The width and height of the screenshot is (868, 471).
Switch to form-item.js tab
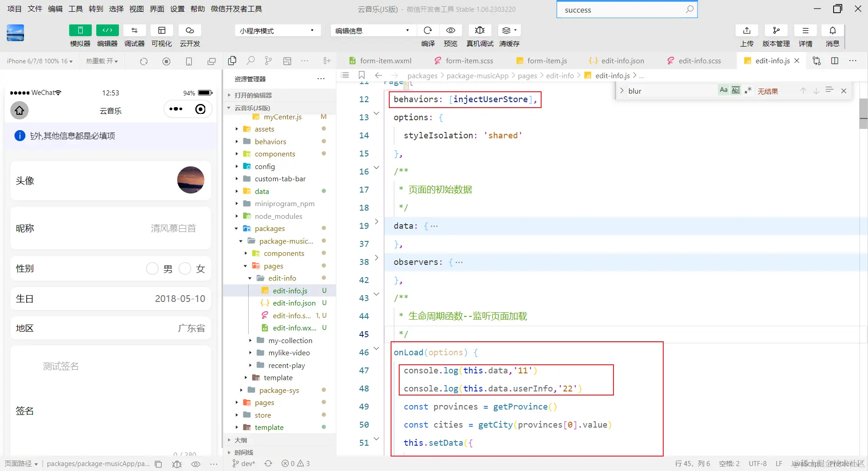(x=542, y=61)
